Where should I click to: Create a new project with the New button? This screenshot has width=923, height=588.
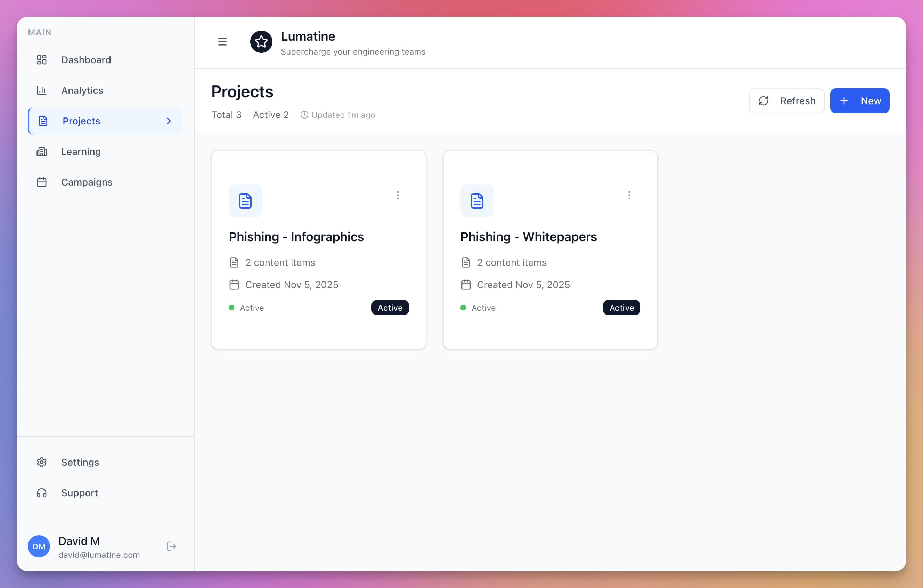point(860,100)
